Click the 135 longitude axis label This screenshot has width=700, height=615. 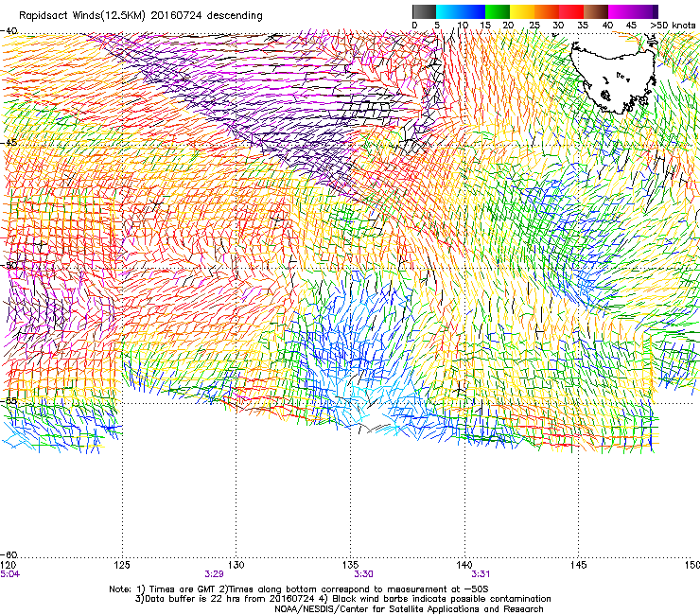pyautogui.click(x=350, y=566)
